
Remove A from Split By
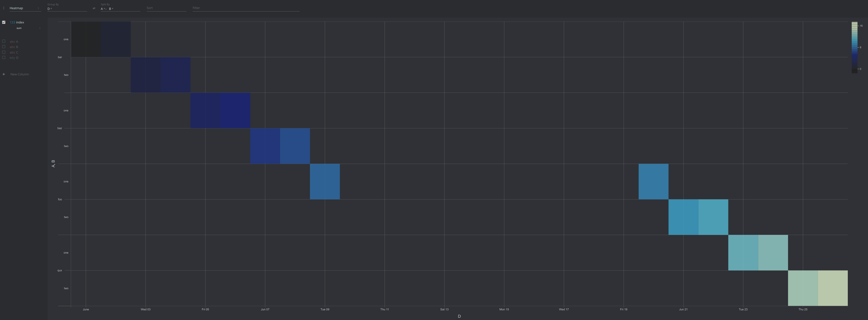click(104, 9)
